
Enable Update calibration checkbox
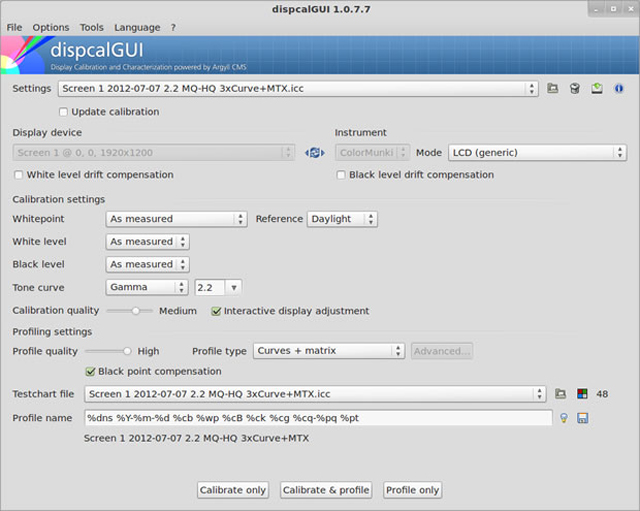coord(63,112)
